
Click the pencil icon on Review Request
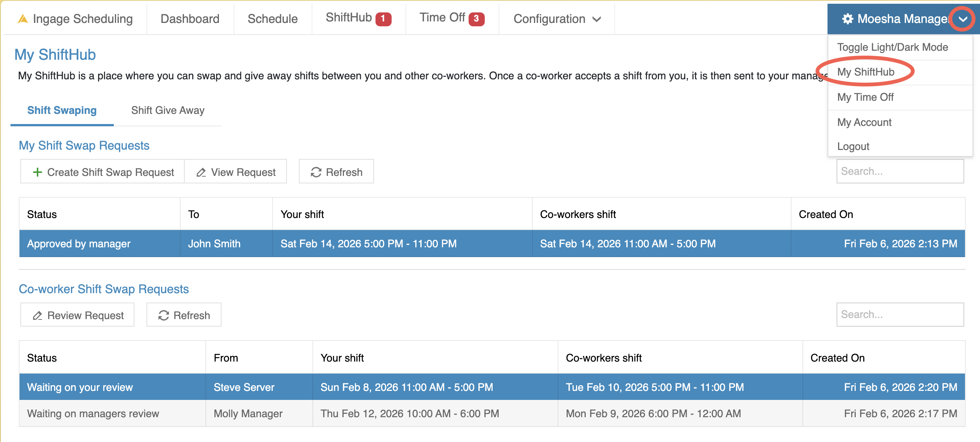pyautogui.click(x=37, y=316)
